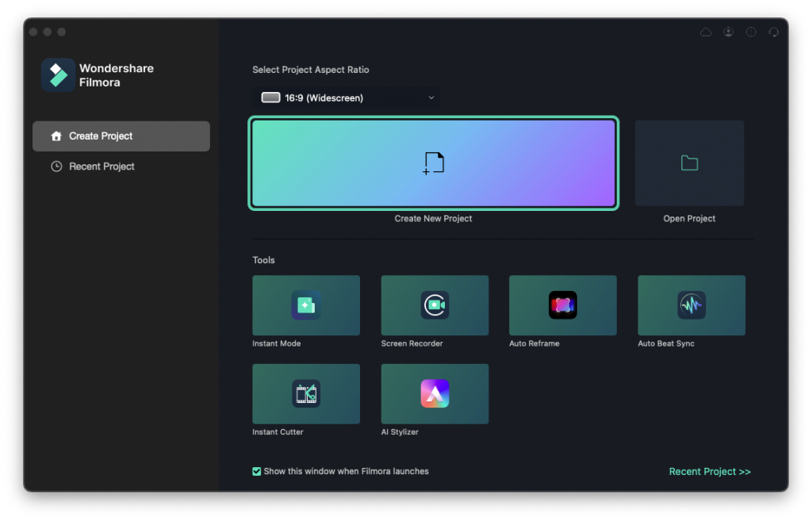Start the Auto Reframe tool
Screen dimensions: 812x521
[x=563, y=305]
